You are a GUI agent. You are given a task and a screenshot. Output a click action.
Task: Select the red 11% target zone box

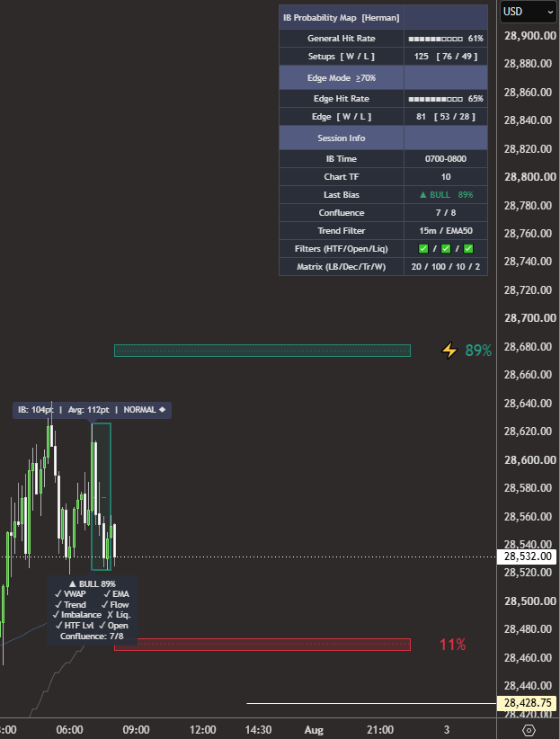coord(262,645)
